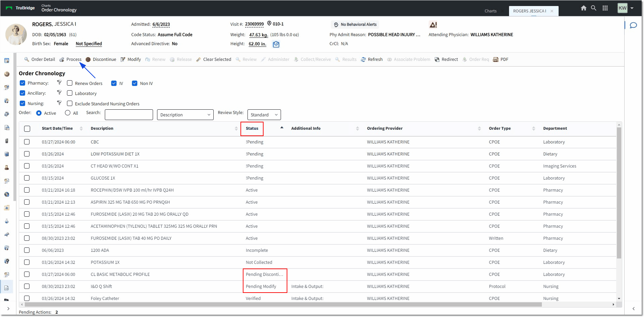This screenshot has height=317, width=644.
Task: Click Discontinue order button
Action: [x=101, y=60]
